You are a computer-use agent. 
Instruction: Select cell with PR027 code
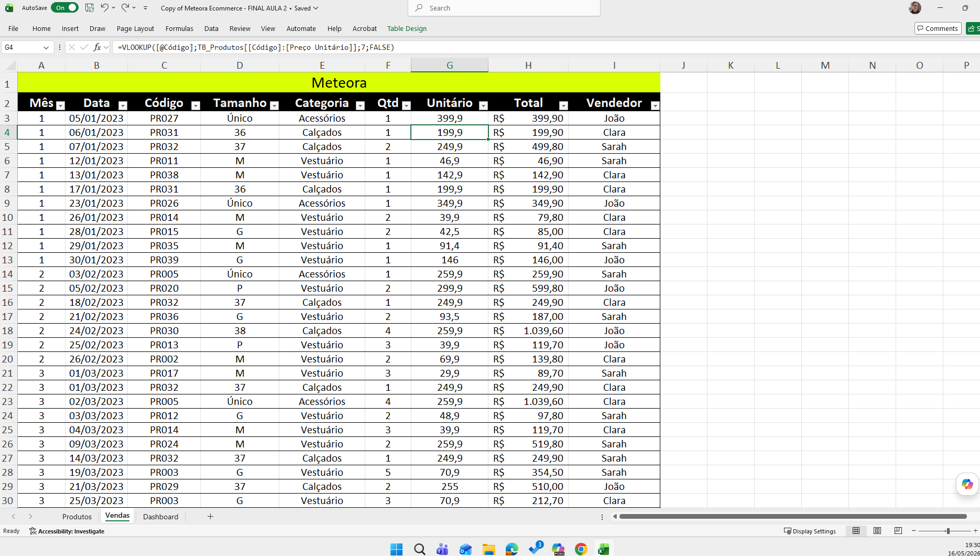click(164, 118)
